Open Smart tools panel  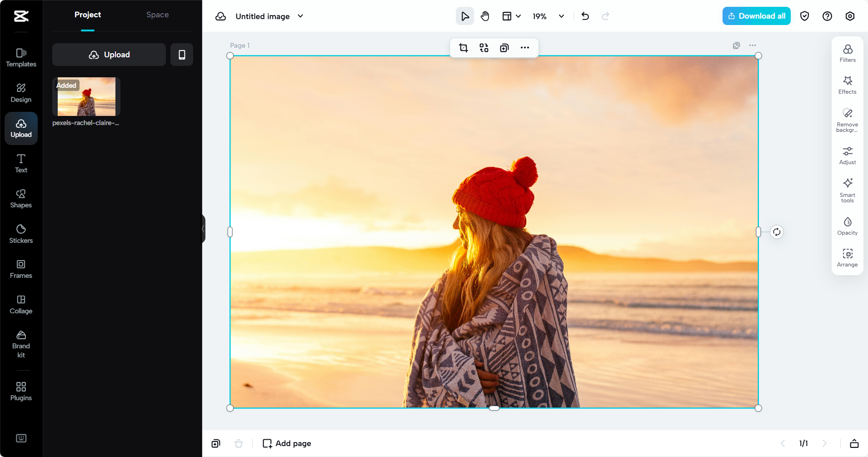click(847, 190)
